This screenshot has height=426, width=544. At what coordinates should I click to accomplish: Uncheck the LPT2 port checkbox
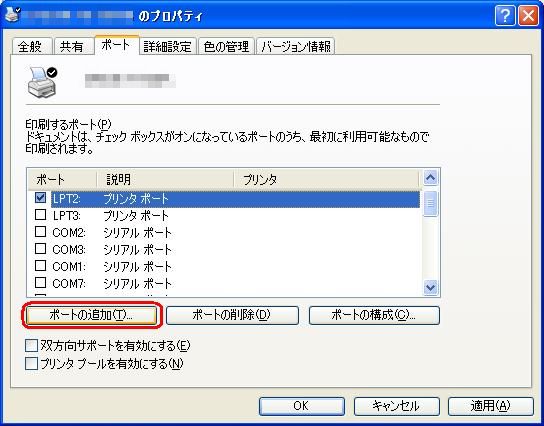pyautogui.click(x=41, y=198)
